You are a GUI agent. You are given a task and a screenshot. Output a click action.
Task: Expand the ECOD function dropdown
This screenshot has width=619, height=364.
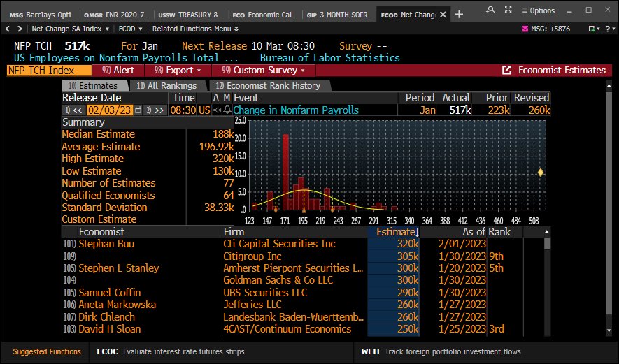coord(130,29)
